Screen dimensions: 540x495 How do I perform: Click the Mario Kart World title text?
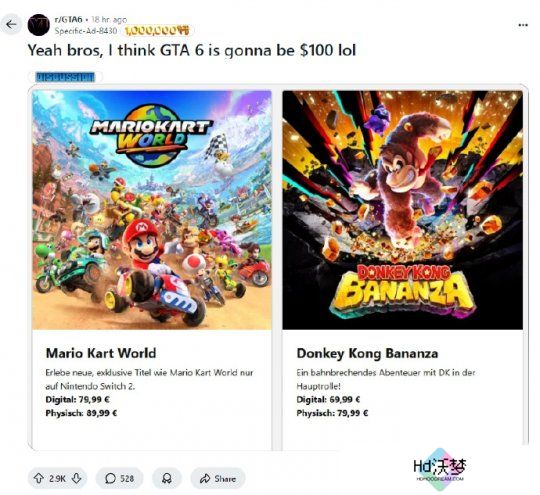tap(101, 353)
